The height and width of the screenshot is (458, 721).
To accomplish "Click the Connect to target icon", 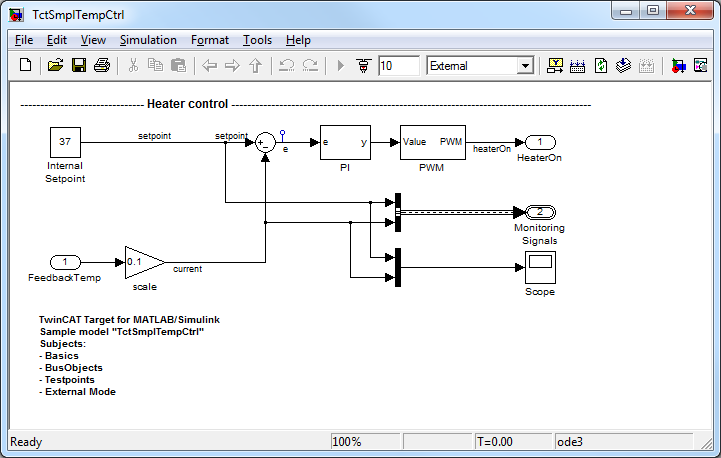I will (x=364, y=65).
